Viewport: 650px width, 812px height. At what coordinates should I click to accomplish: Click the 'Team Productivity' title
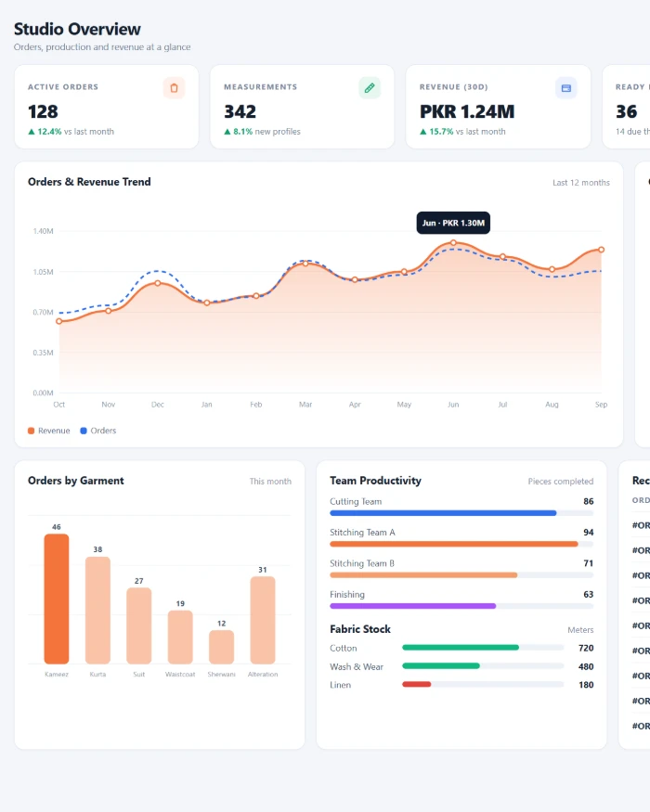pos(376,481)
